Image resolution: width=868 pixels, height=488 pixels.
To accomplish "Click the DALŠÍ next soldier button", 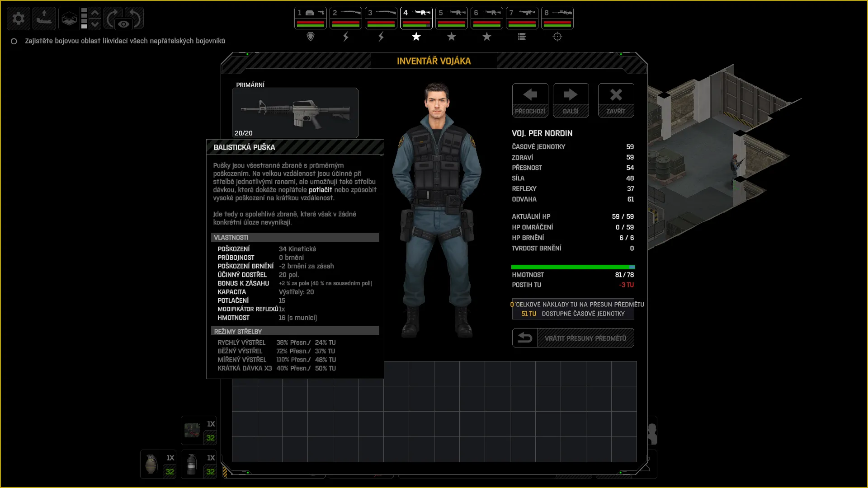I will (571, 100).
